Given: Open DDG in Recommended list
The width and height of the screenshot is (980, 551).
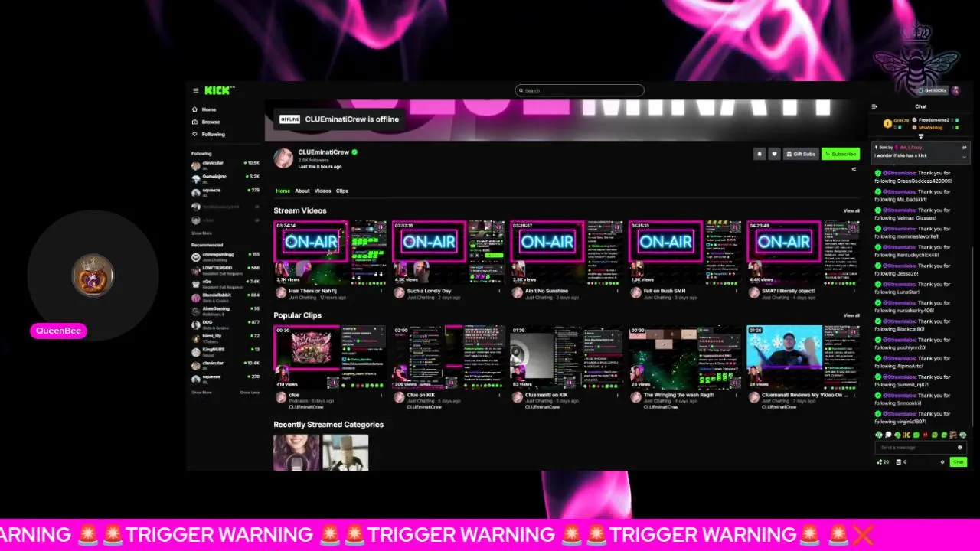Looking at the screenshot, I should (225, 324).
